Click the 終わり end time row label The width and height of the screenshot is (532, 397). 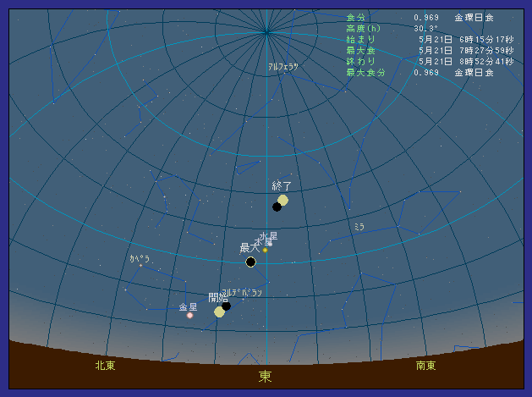click(360, 62)
